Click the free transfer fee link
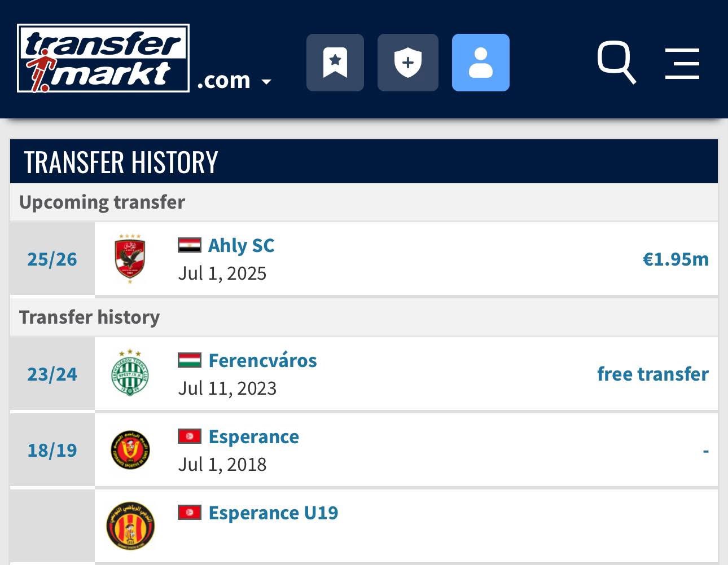The height and width of the screenshot is (565, 728). pyautogui.click(x=652, y=374)
